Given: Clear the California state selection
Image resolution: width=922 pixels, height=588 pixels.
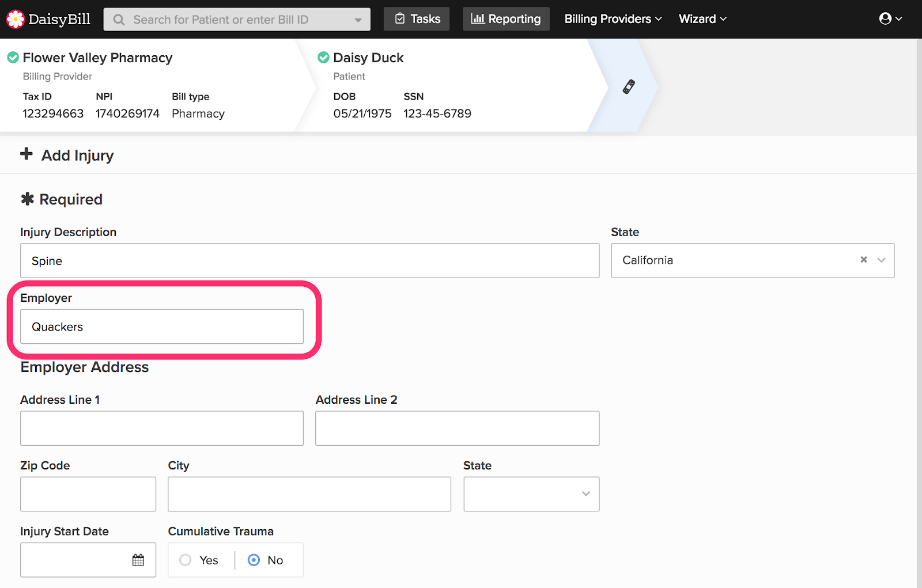Looking at the screenshot, I should pyautogui.click(x=863, y=260).
